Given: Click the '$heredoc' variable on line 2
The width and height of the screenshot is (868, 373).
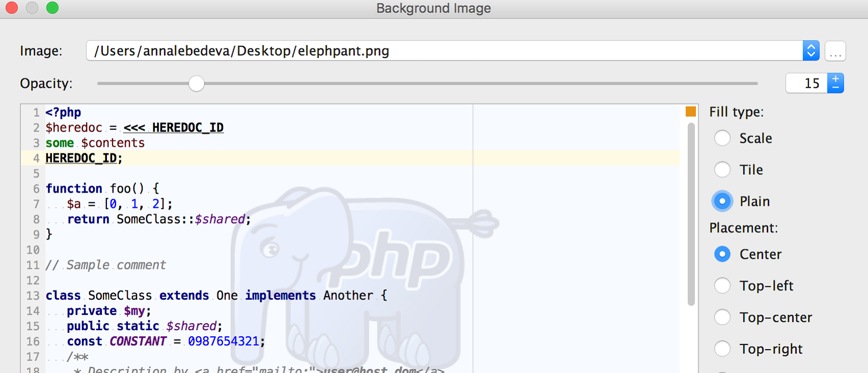Looking at the screenshot, I should [x=74, y=127].
